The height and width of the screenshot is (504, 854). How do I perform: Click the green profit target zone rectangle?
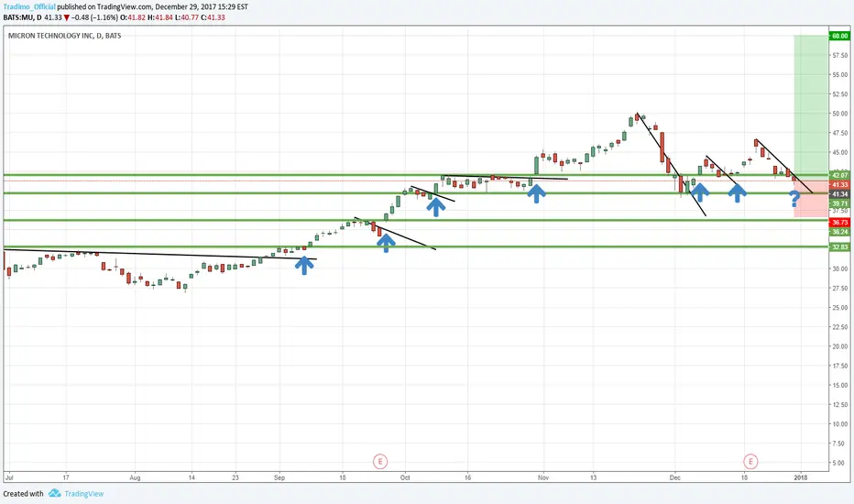point(811,108)
